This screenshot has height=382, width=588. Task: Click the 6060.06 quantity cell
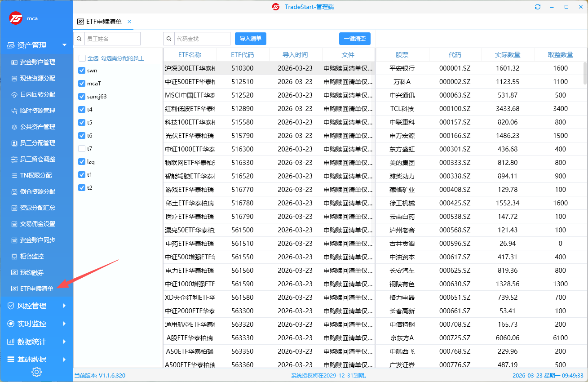508,338
